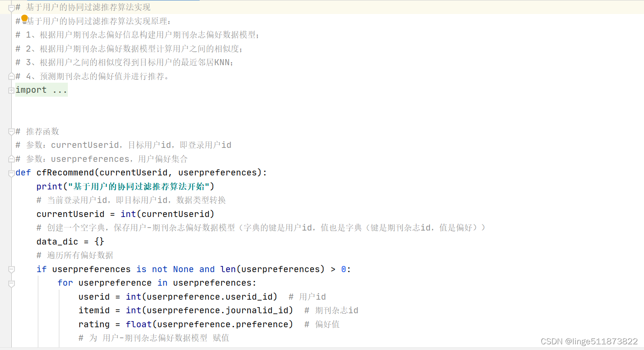Screen dimensions: 644x350
Task: Click the line 'itemid = int(userpreference.journalid_id)'
Action: coord(186,311)
